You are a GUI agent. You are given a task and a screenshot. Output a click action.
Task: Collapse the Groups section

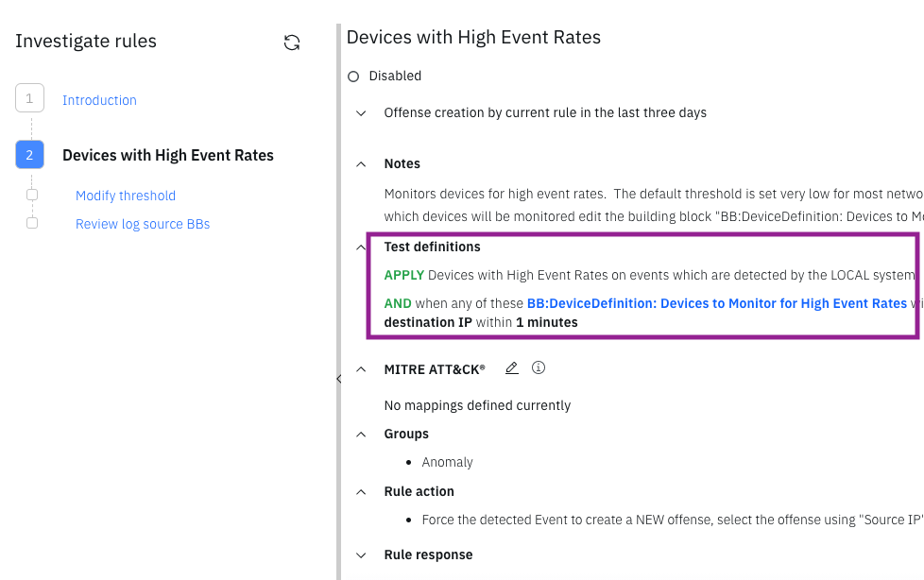click(360, 435)
